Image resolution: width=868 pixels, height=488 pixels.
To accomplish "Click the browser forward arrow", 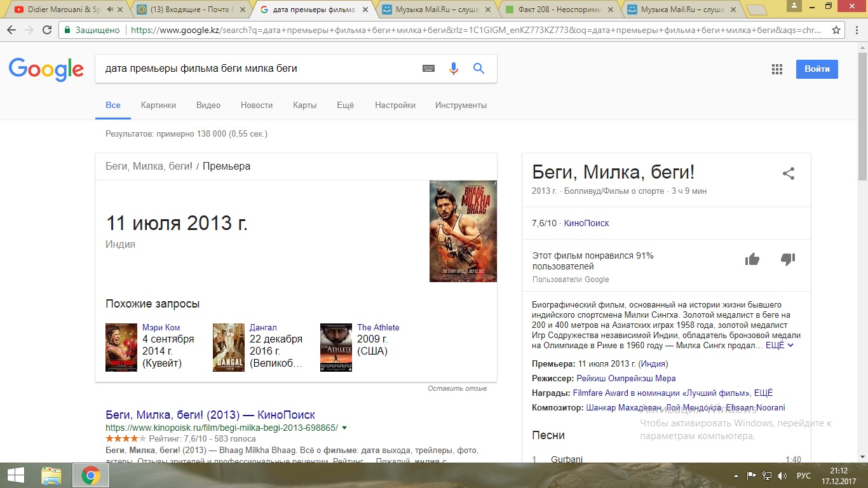I will 29,30.
